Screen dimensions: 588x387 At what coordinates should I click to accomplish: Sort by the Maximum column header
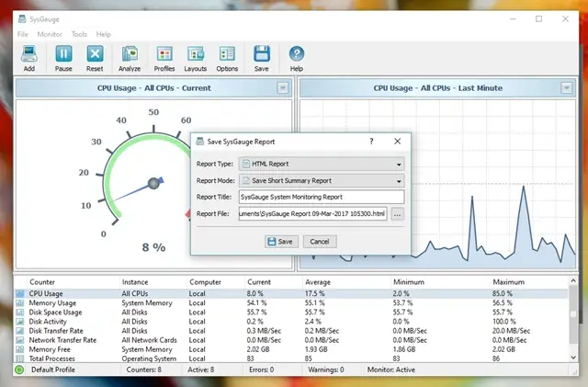pyautogui.click(x=529, y=282)
